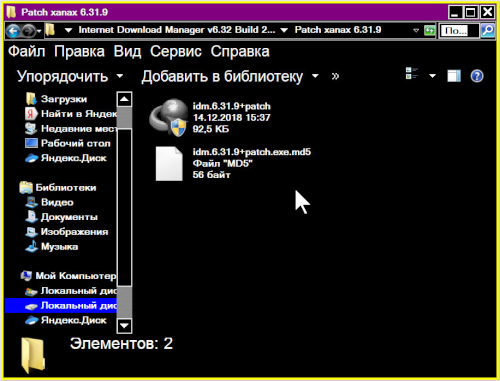Select the idm.6.31.9+patch executable icon
500x381 pixels.
pos(169,118)
